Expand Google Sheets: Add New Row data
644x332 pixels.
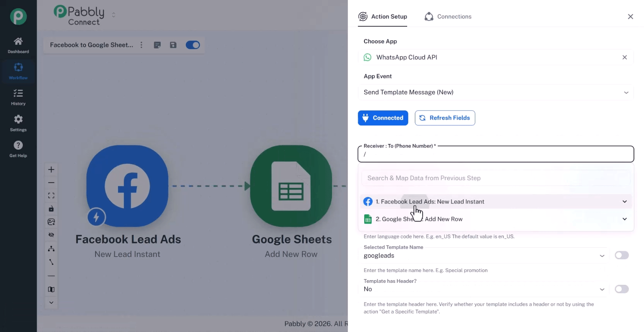tap(496, 219)
